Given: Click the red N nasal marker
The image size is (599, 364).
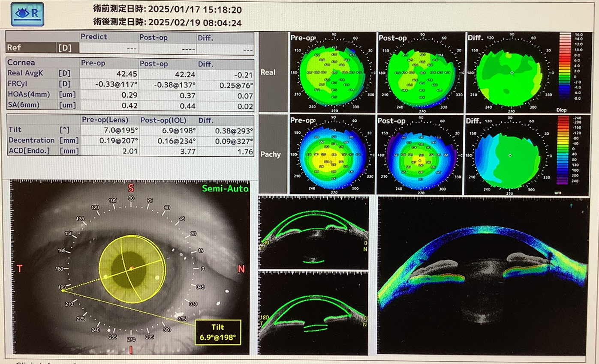Looking at the screenshot, I should point(241,269).
